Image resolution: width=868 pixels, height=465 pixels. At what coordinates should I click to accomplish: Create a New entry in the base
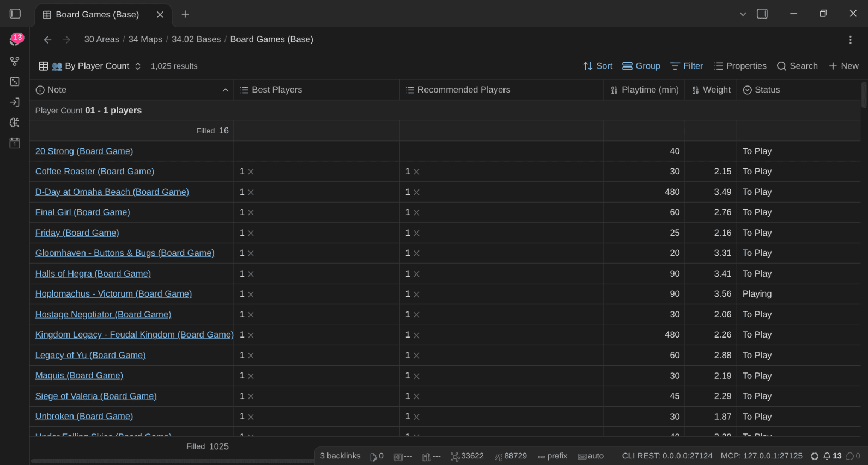click(843, 66)
